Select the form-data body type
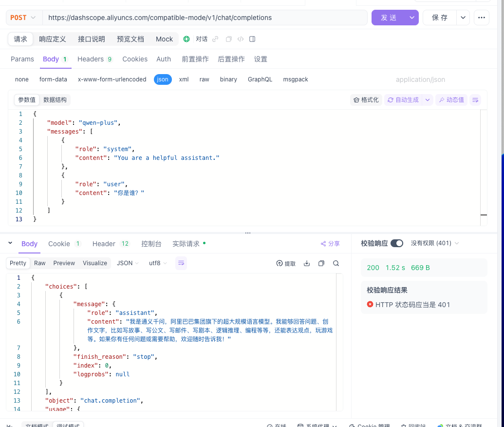 53,79
